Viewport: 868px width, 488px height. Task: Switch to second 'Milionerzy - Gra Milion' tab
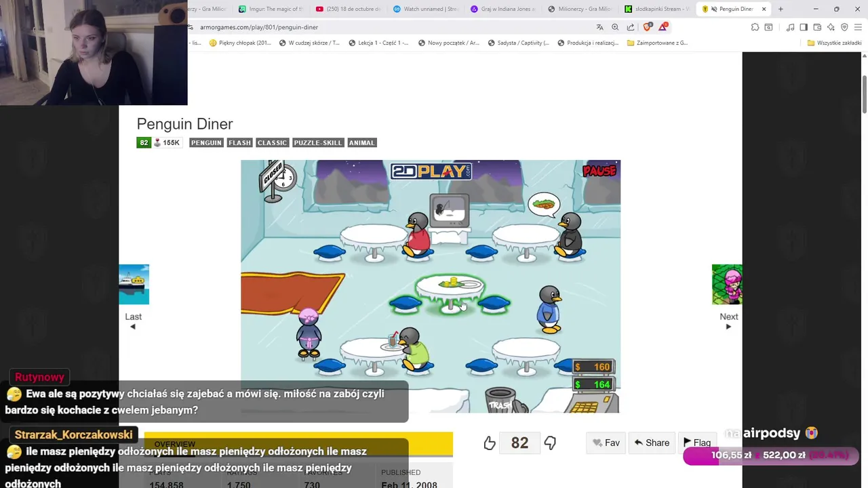tap(580, 9)
